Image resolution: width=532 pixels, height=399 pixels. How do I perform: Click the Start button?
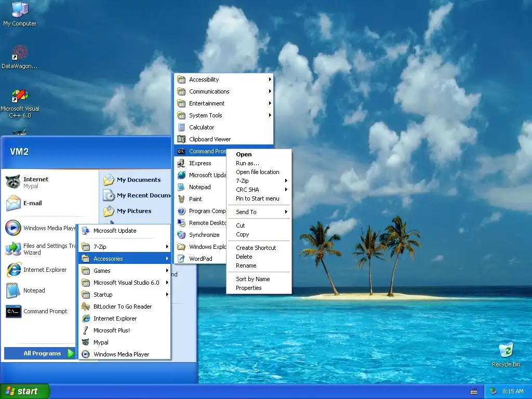tap(25, 391)
